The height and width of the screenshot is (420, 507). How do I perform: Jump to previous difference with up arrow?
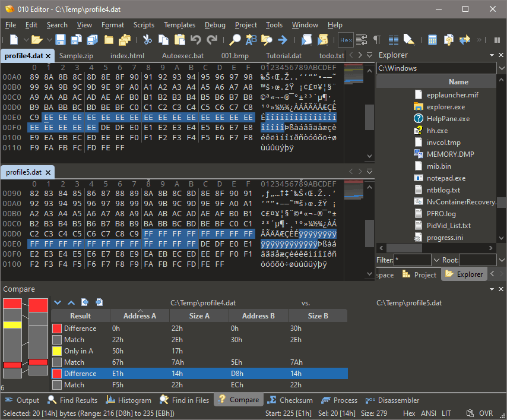(x=71, y=303)
